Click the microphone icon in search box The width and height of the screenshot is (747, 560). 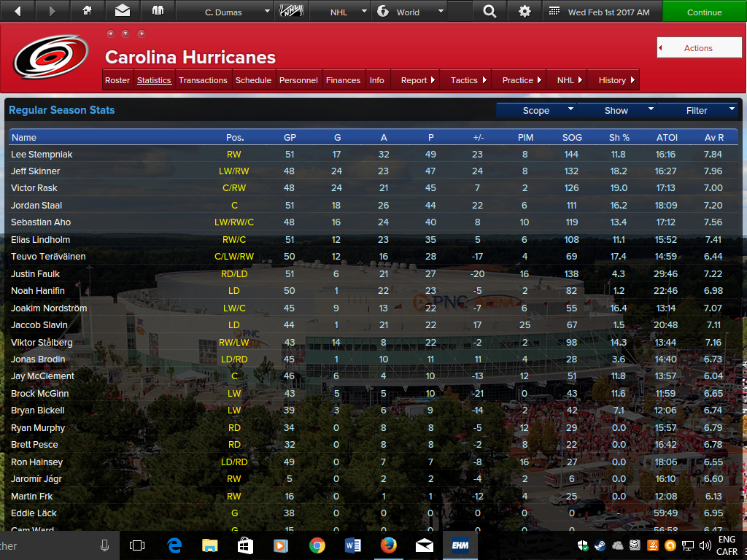click(105, 545)
